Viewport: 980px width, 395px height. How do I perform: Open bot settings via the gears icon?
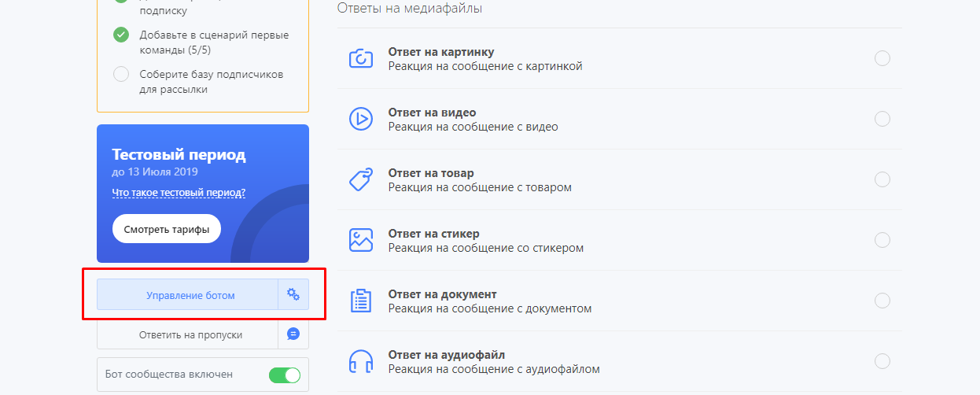coord(293,294)
